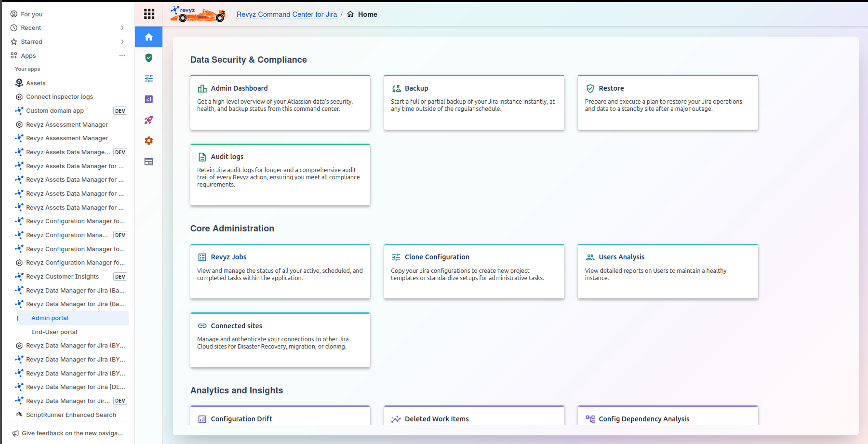Select the purple chart icon in toolbar
The width and height of the screenshot is (868, 444).
click(x=148, y=99)
